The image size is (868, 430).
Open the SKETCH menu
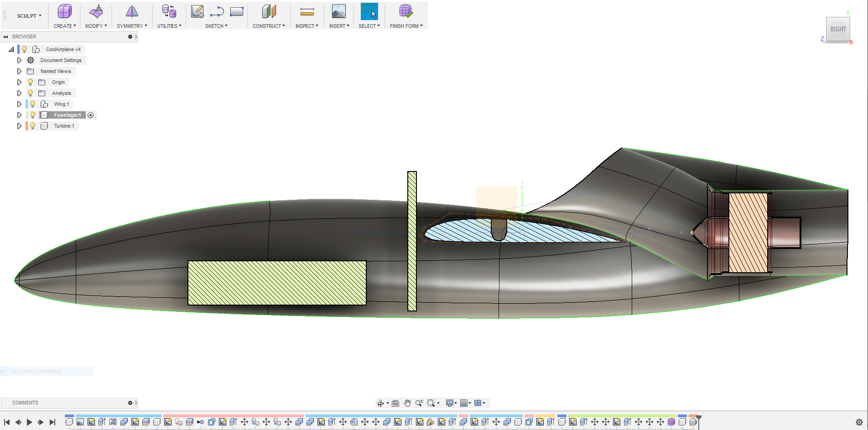(x=216, y=26)
